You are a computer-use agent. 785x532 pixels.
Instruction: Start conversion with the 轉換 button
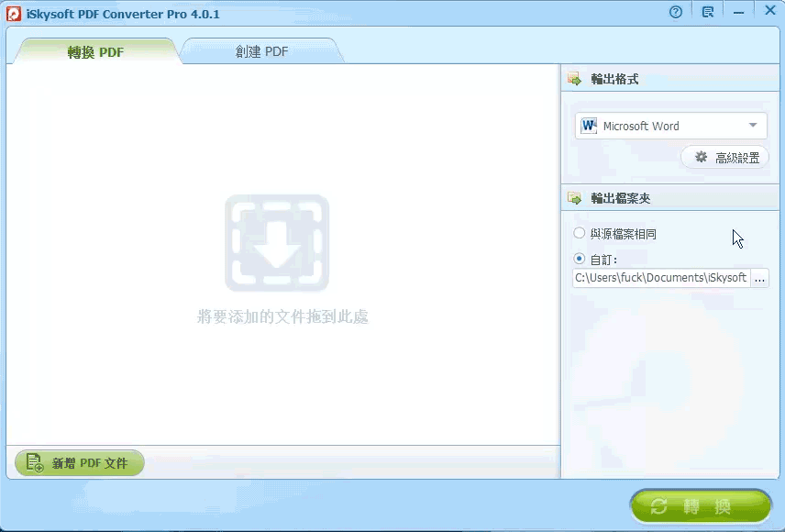coord(702,505)
